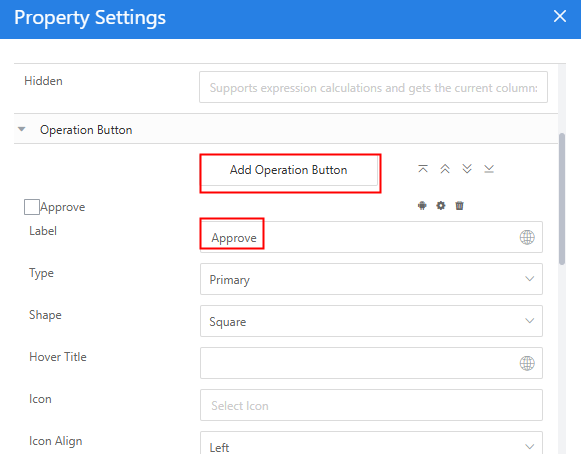This screenshot has width=581, height=471.
Task: Tick the Approve checkbox
Action: click(31, 207)
